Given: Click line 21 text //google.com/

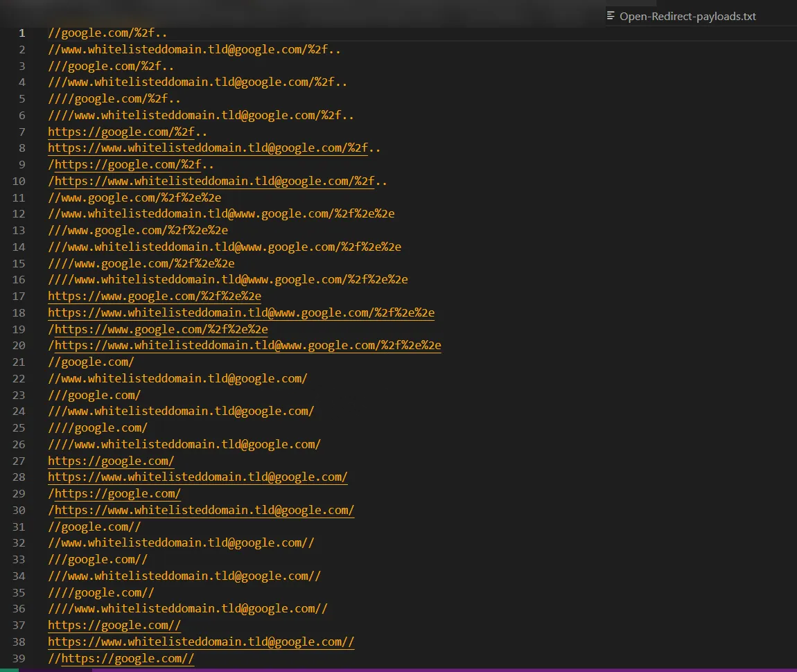Looking at the screenshot, I should (91, 362).
